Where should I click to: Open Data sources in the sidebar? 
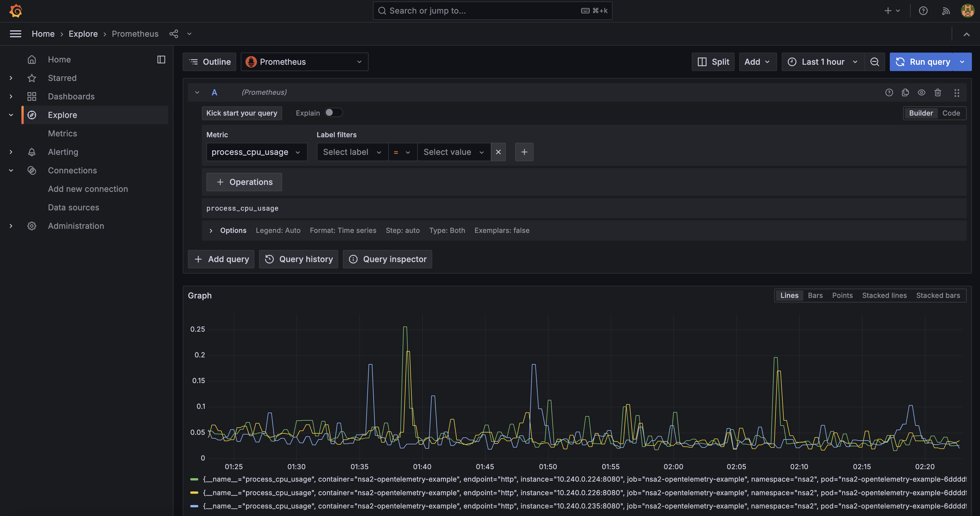tap(73, 208)
